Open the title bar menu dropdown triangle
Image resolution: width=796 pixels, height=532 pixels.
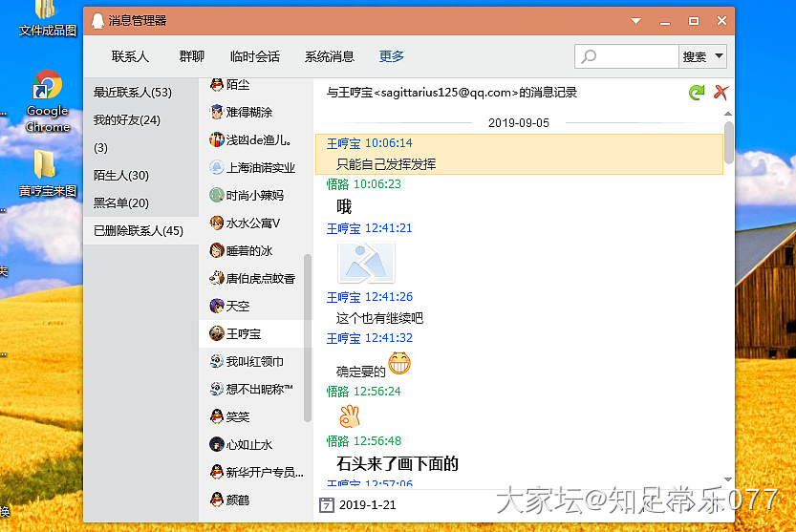tap(635, 20)
